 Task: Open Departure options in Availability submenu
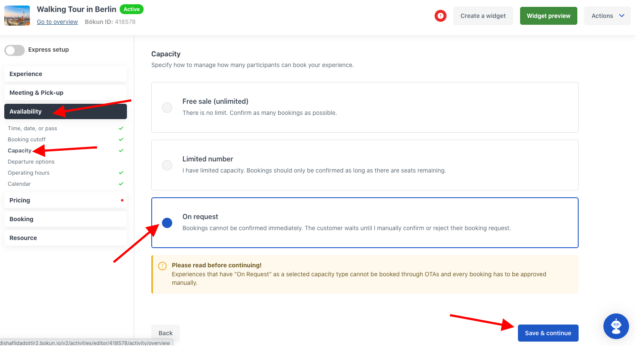point(31,161)
